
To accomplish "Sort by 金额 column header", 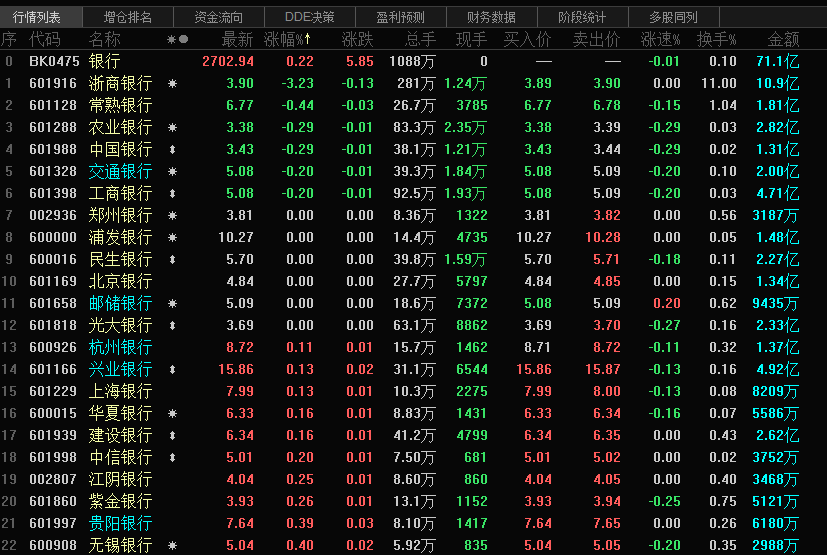I will (x=783, y=40).
